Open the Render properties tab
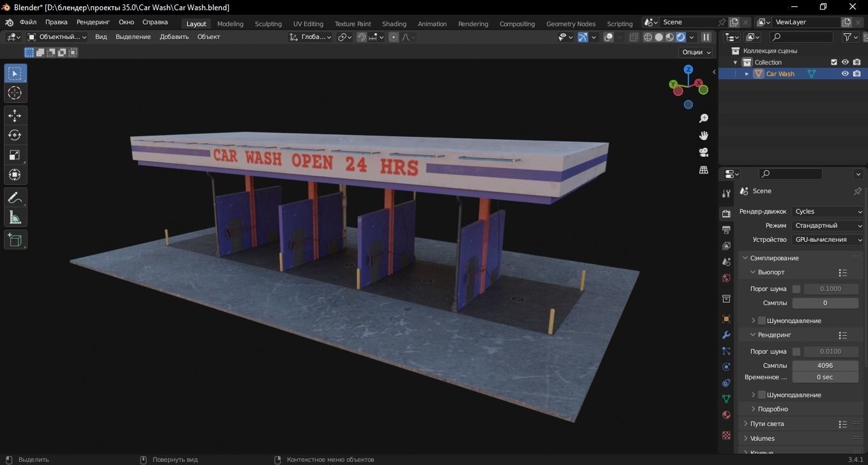868x465 pixels. [726, 214]
